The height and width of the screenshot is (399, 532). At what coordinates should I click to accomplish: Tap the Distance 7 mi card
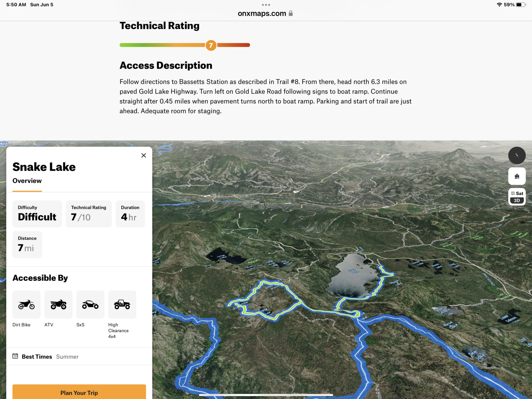[x=27, y=245]
